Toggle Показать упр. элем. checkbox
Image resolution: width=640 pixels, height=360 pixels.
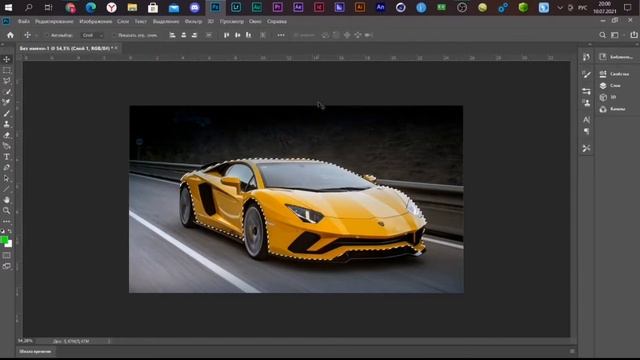(114, 36)
